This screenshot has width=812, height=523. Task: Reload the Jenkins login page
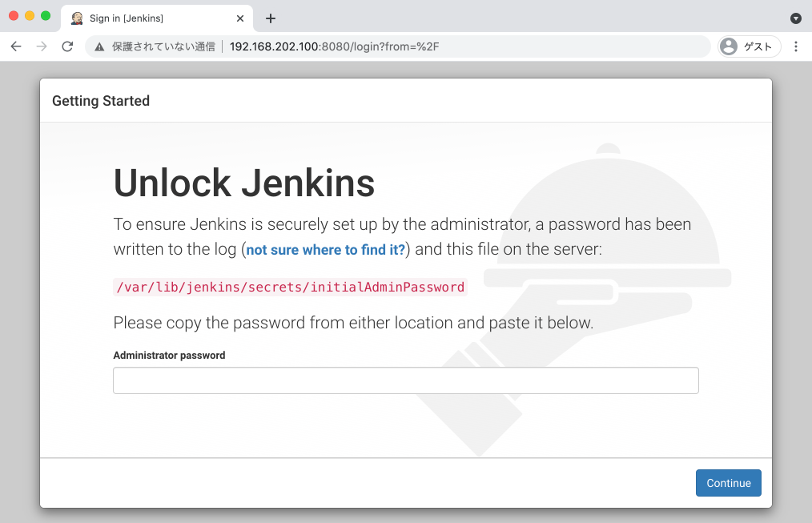[67, 46]
